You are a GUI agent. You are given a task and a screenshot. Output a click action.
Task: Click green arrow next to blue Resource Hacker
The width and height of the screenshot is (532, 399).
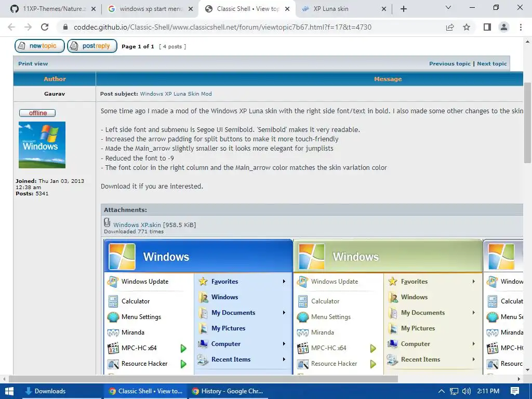(183, 364)
